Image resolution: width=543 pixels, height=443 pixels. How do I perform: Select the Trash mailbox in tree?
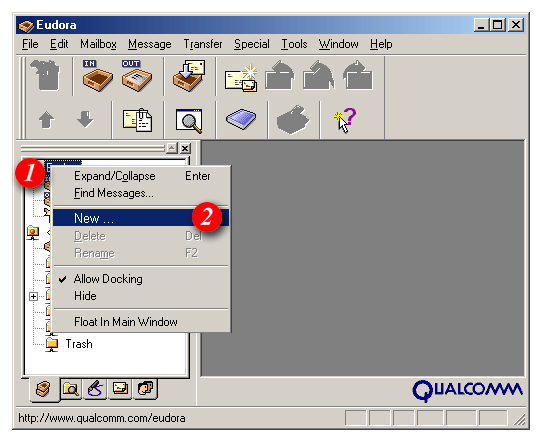point(79,344)
